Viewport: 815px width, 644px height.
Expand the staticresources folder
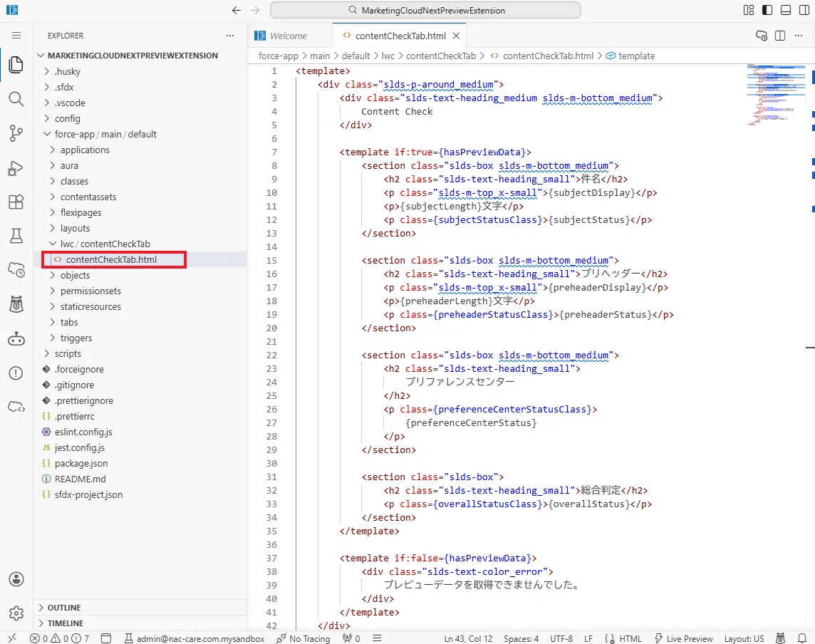point(140,306)
